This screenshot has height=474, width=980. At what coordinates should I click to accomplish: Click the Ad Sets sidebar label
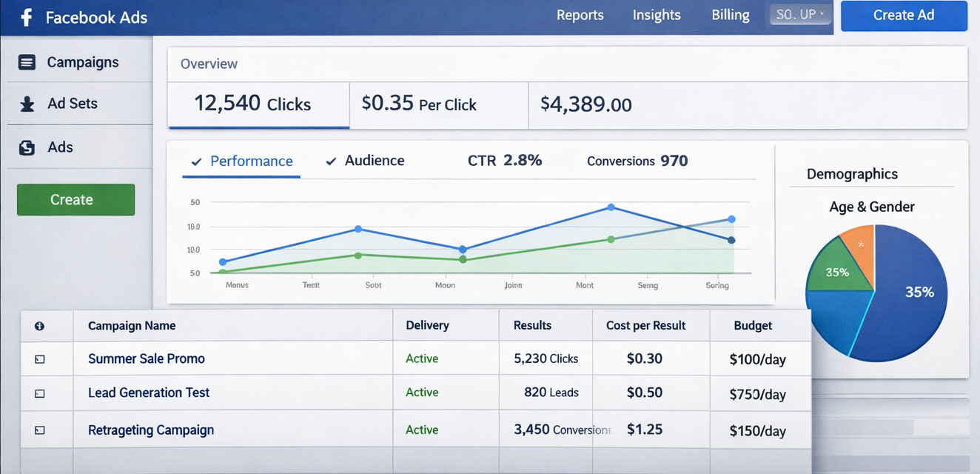click(x=73, y=104)
